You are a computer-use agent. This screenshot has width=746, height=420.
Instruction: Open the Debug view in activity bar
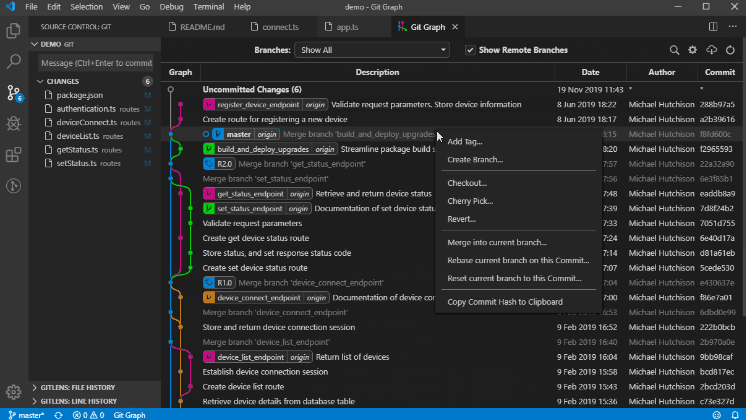point(13,124)
